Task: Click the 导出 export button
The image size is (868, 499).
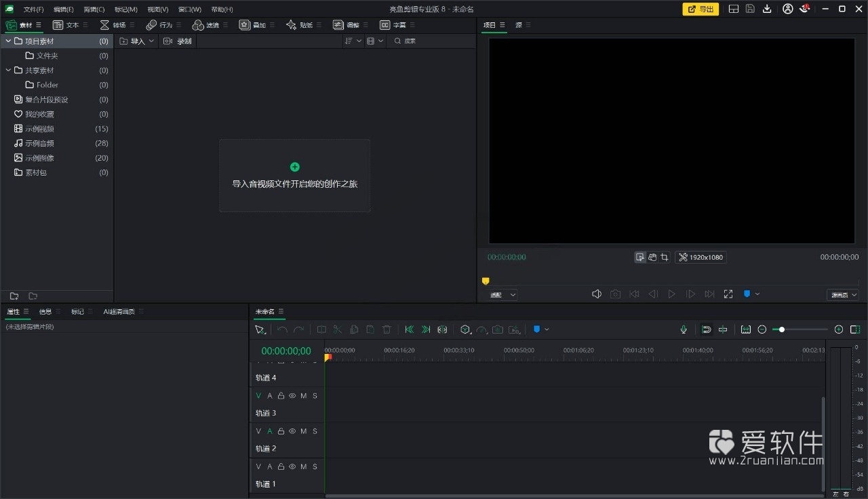Action: click(x=700, y=9)
